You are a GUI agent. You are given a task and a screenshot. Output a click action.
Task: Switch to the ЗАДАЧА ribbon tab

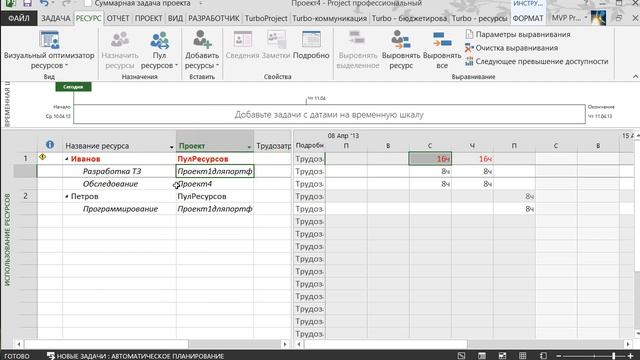56,18
